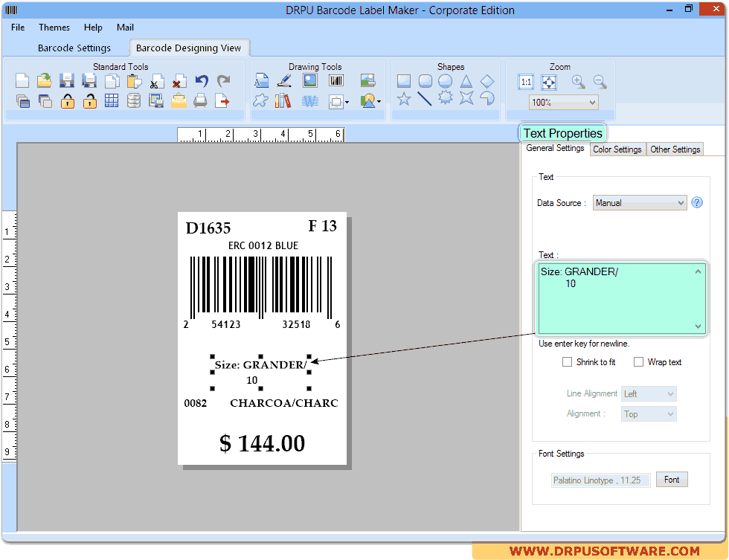
Task: Export the label with red arrow icon
Action: point(222,100)
